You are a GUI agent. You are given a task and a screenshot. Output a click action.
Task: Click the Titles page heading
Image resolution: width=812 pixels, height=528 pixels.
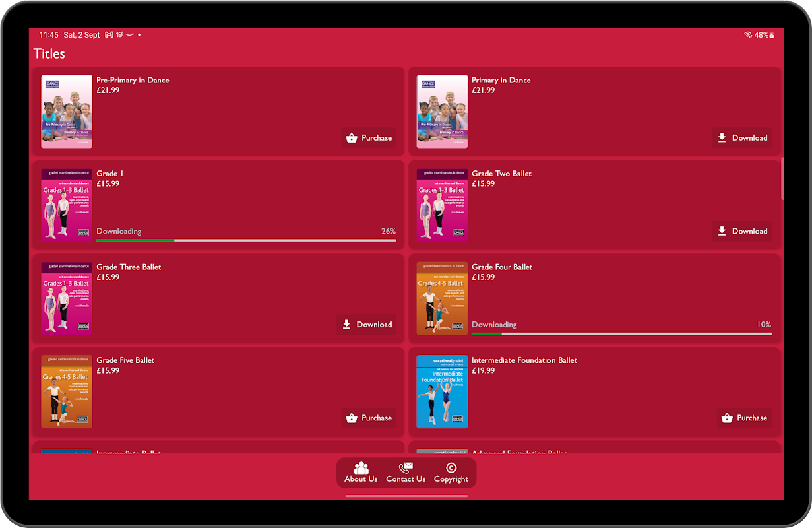tap(49, 54)
